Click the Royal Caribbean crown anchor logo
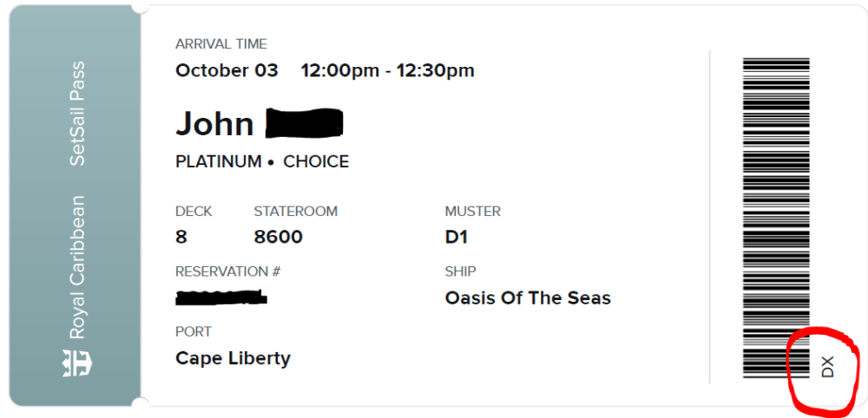The image size is (868, 418). coord(76,363)
